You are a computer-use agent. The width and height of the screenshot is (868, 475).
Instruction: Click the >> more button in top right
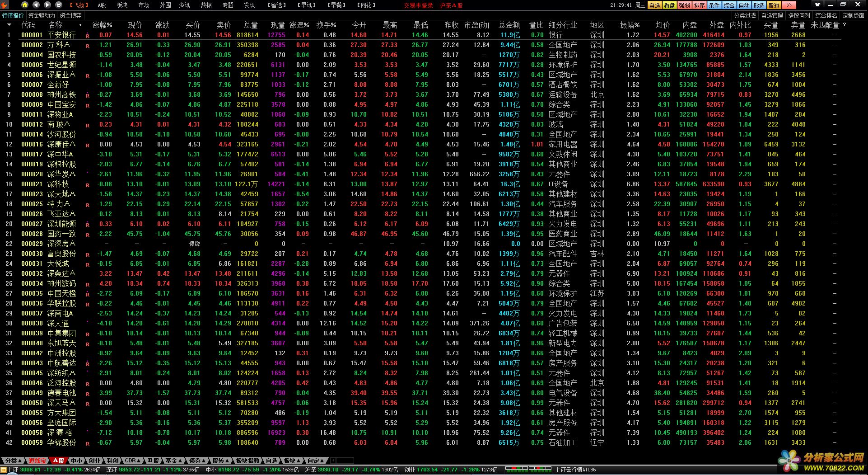(789, 5)
